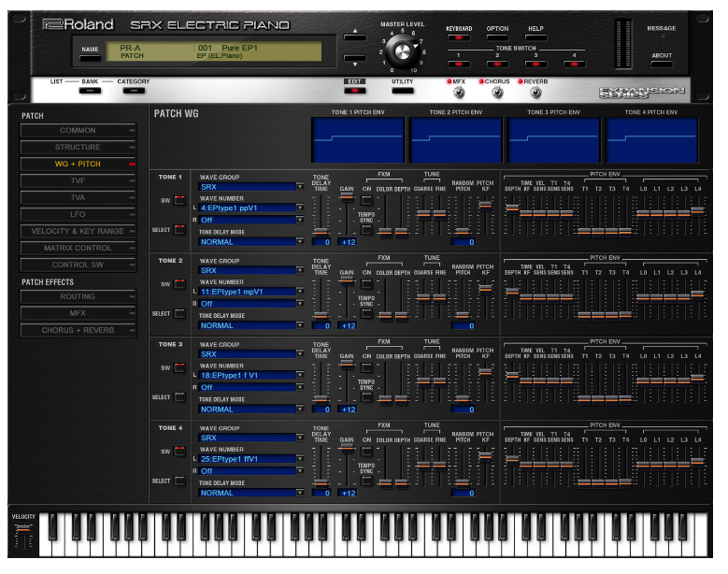Enable Tone 4 FXM On switch
Image resolution: width=728 pixels, height=574 pixels.
click(366, 452)
